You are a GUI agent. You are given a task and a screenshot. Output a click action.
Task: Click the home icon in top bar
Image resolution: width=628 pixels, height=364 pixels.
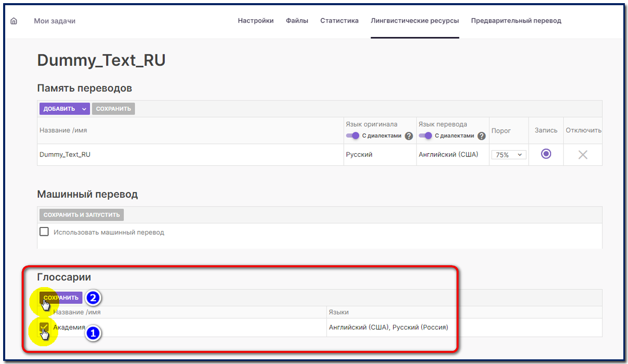[x=14, y=21]
